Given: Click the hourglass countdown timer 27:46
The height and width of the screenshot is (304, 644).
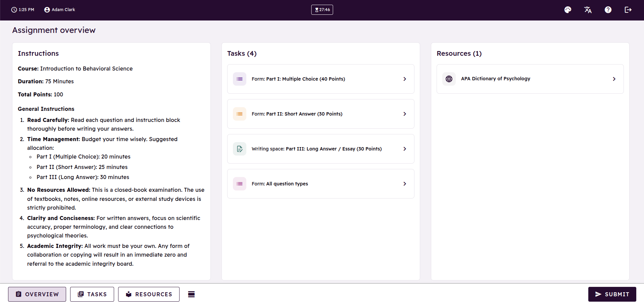Looking at the screenshot, I should (x=322, y=10).
